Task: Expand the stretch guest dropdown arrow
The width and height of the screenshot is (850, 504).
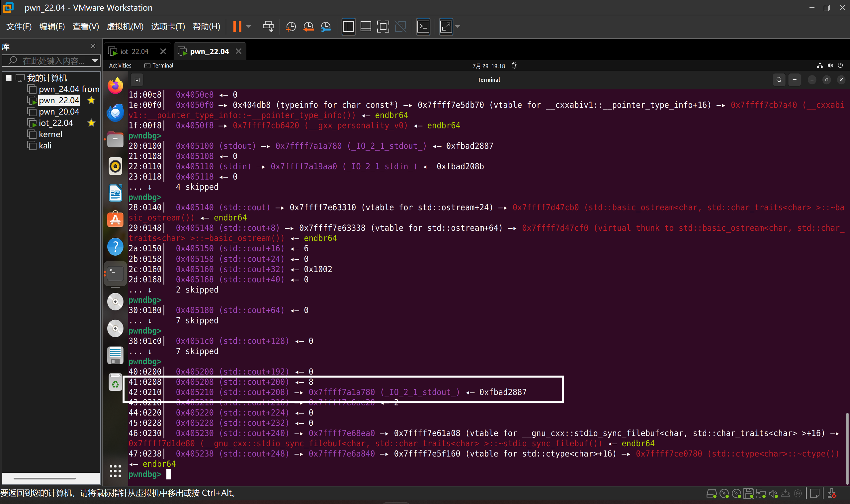Action: click(x=458, y=27)
